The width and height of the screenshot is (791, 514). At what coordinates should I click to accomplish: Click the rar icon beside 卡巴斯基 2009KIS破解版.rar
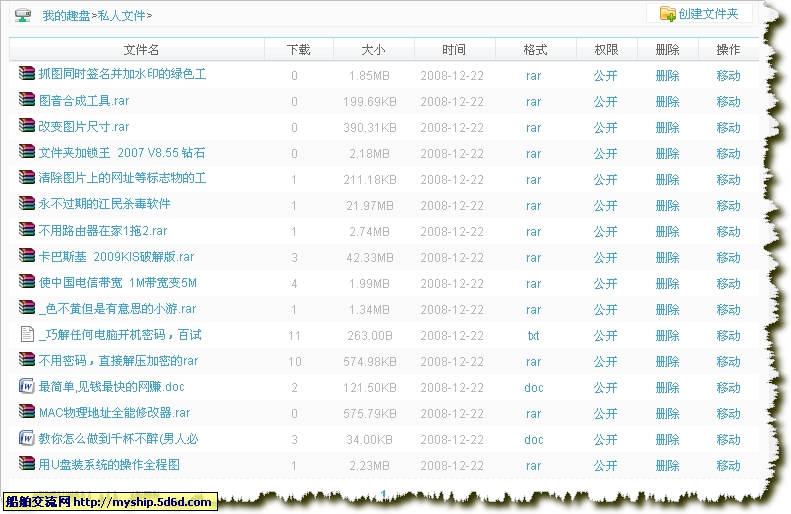(27, 255)
